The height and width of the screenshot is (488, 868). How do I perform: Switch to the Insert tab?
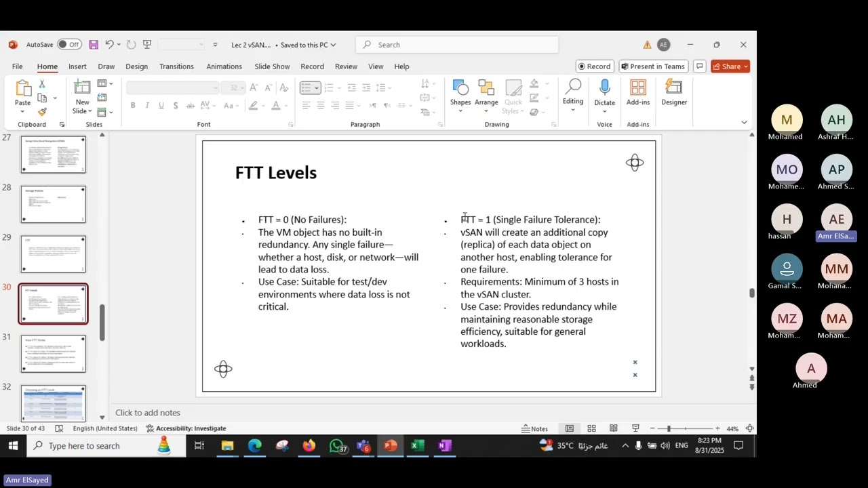77,66
